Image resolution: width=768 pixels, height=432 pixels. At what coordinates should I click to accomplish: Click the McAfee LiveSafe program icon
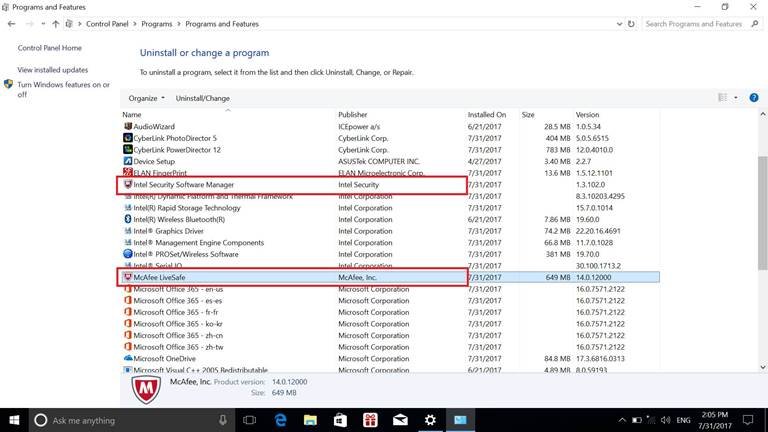coord(128,276)
